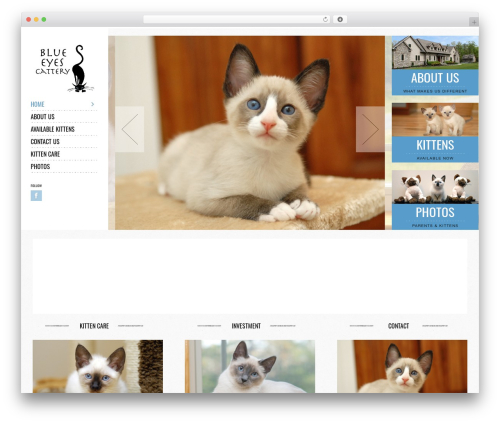500x423 pixels.
Task: Open Contact Us menu item
Action: (x=45, y=142)
